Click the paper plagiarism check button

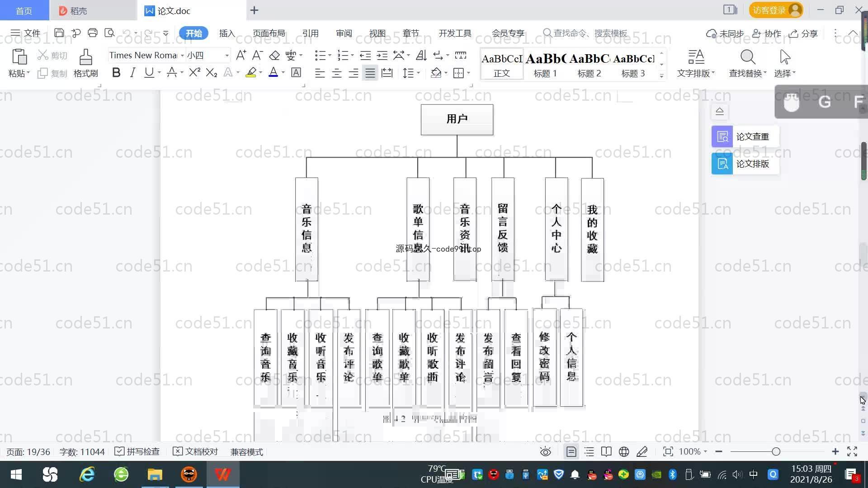[745, 136]
